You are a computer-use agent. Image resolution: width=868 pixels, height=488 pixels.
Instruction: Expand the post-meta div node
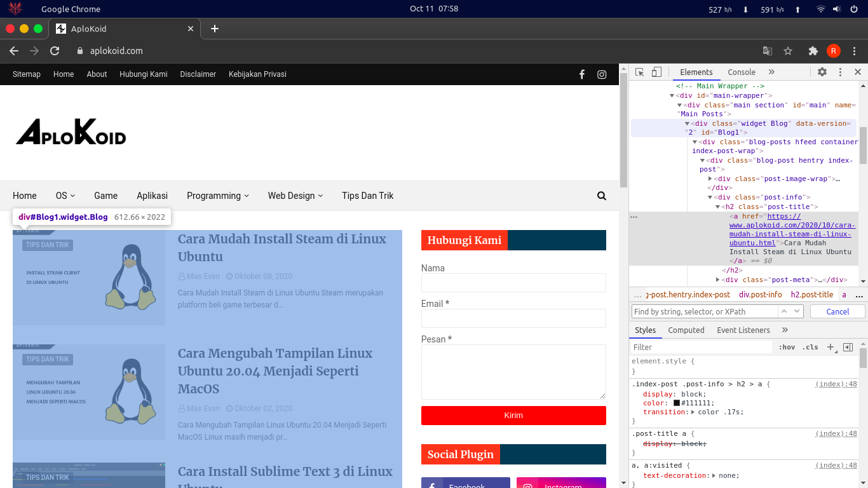(x=718, y=280)
